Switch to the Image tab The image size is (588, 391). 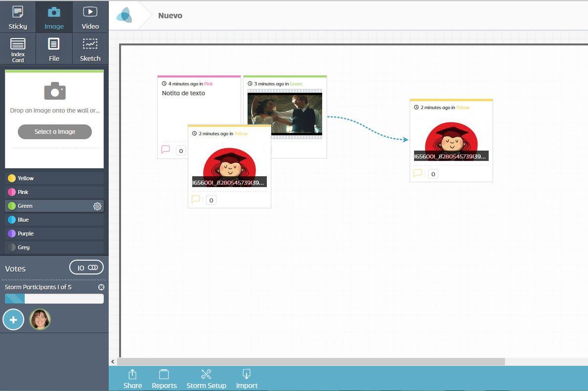coord(54,17)
